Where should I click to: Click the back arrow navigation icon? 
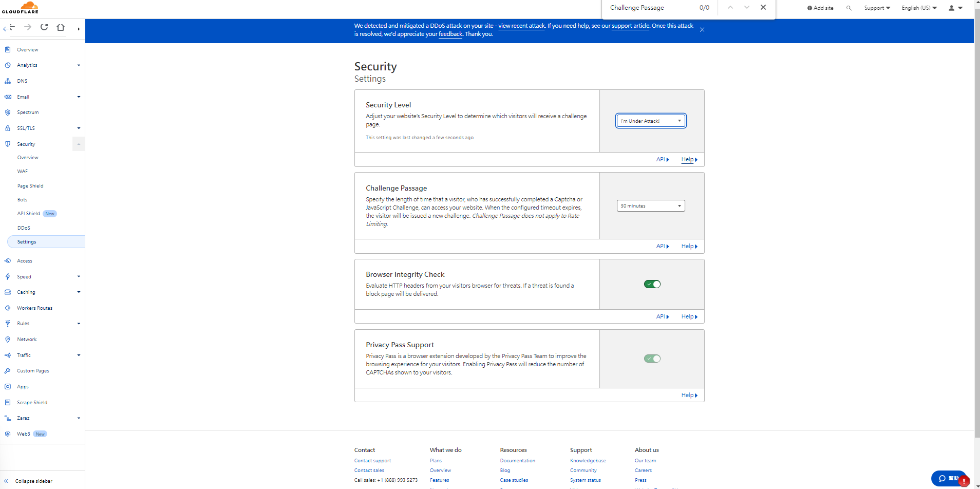coord(9,27)
